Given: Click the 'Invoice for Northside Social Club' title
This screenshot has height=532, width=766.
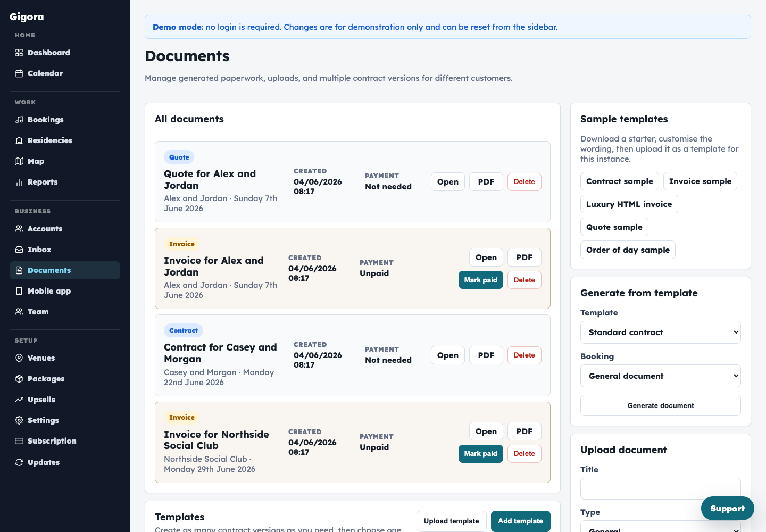Looking at the screenshot, I should pos(217,440).
